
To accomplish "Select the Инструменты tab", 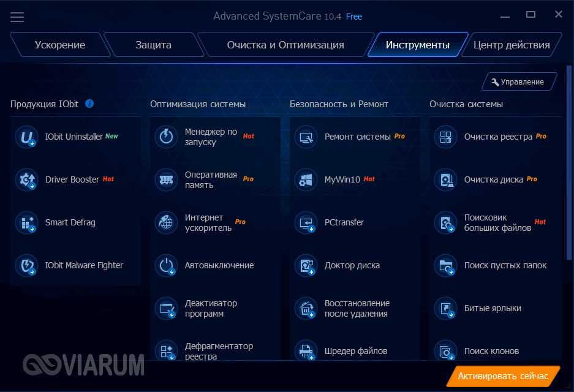I will coord(418,45).
